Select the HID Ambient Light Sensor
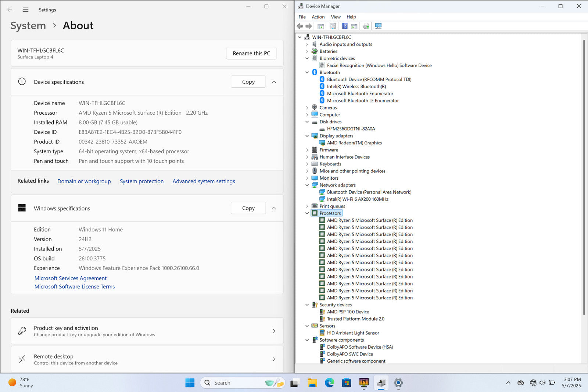The width and height of the screenshot is (588, 392). coord(353,333)
